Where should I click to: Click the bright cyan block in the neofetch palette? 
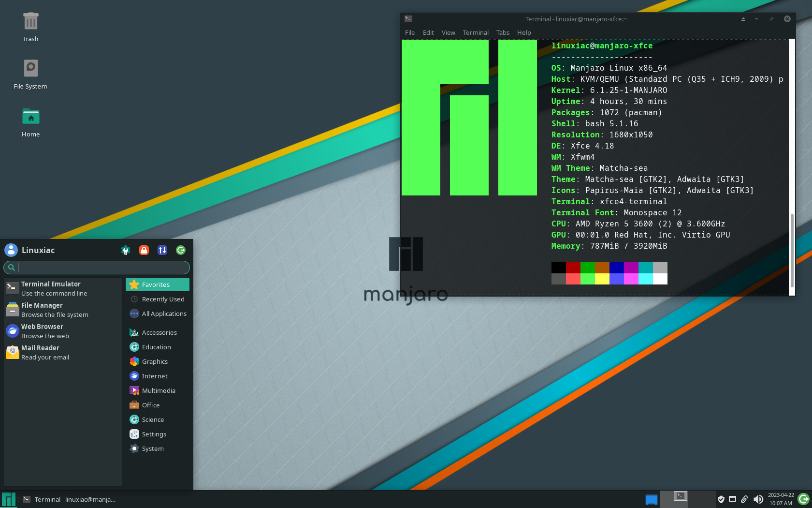pyautogui.click(x=646, y=279)
